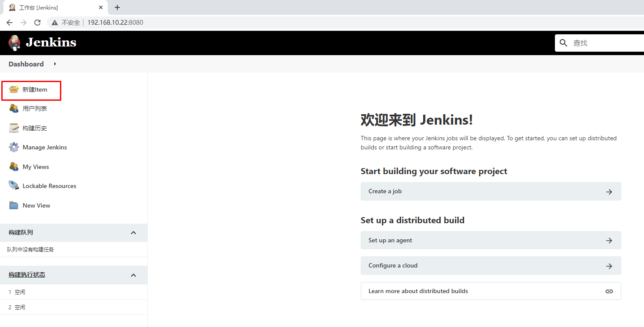Image resolution: width=644 pixels, height=327 pixels.
Task: Click the New View folder icon
Action: (14, 205)
